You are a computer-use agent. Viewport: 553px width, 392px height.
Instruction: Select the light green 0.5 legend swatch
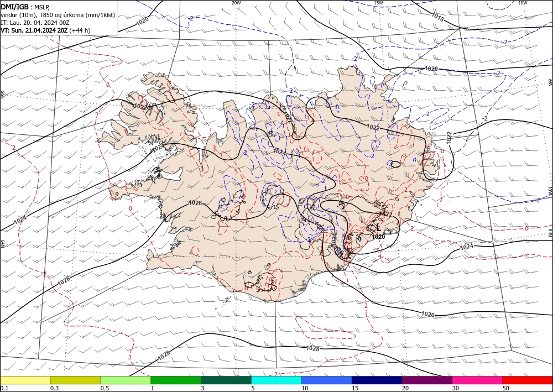click(126, 380)
